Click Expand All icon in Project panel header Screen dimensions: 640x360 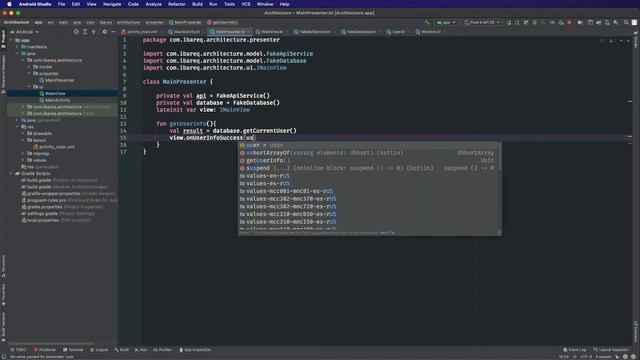click(85, 31)
